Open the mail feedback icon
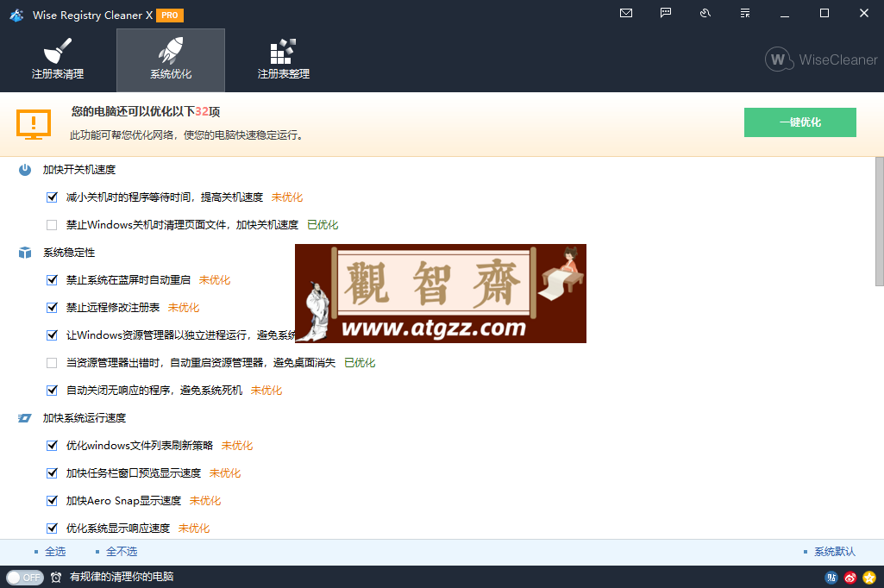The height and width of the screenshot is (588, 884). [x=626, y=13]
